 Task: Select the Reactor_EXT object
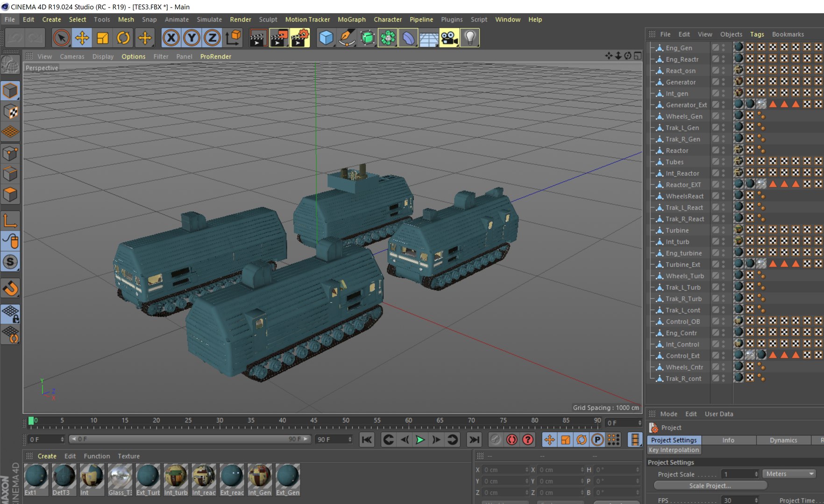pyautogui.click(x=683, y=185)
